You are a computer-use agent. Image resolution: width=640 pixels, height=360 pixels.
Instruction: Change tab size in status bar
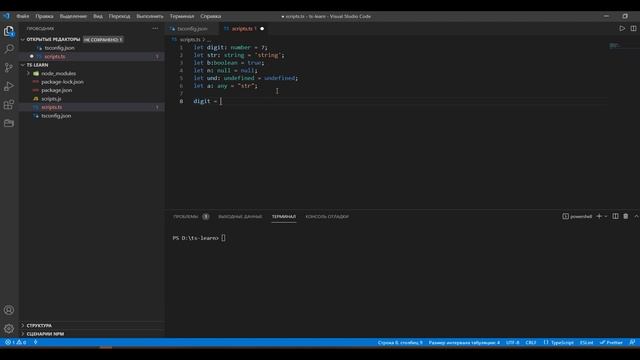pyautogui.click(x=464, y=342)
